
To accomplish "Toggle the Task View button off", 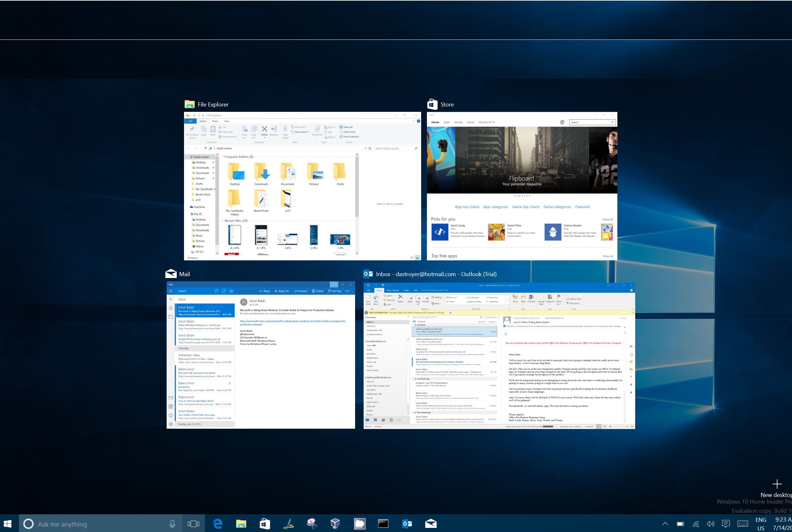I will 193,523.
